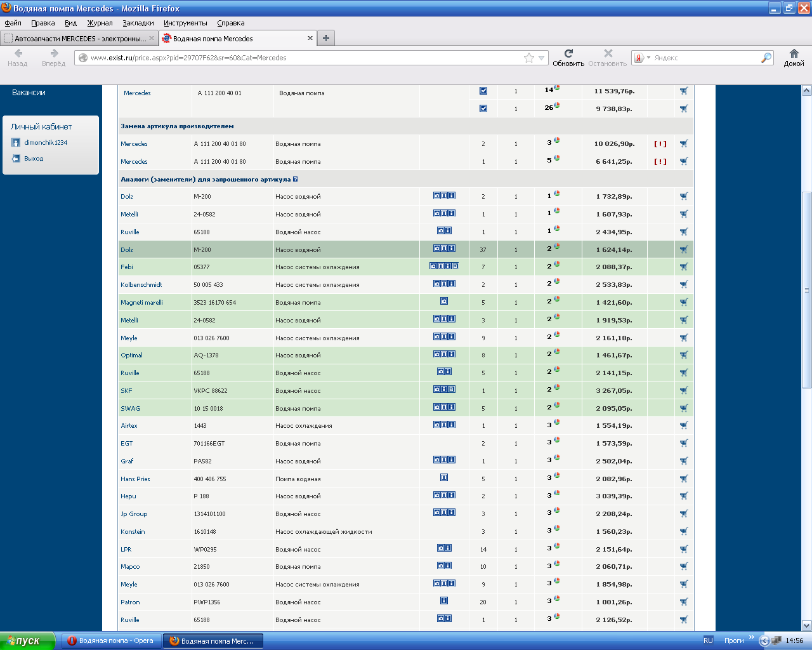Viewport: 812px width, 650px height.
Task: Expand hidden system tray icons
Action: tap(764, 641)
